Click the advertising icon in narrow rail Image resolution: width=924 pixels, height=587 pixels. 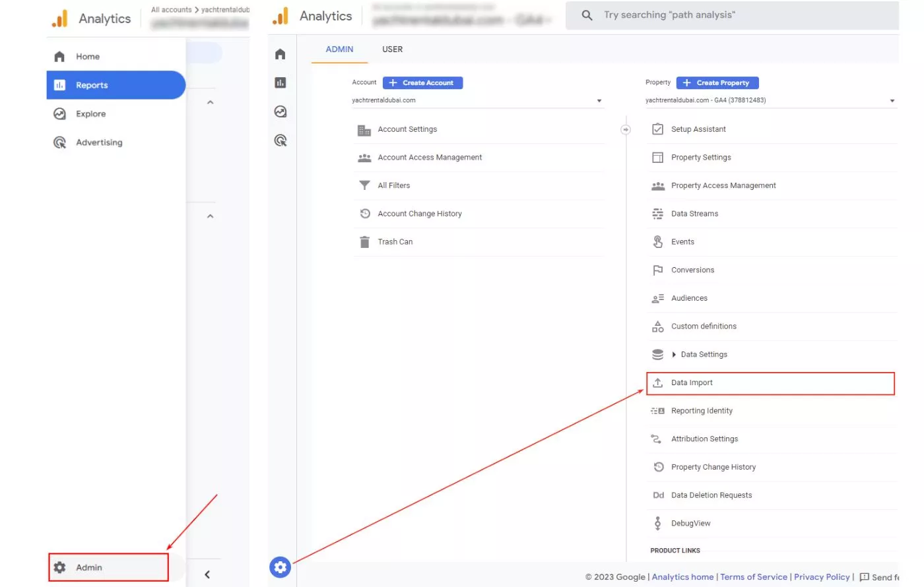[280, 140]
